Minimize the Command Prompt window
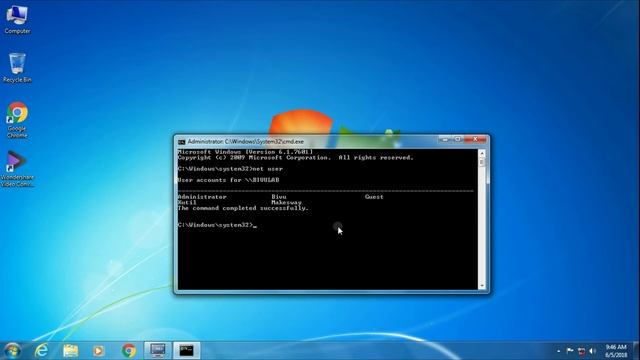This screenshot has width=640, height=360. pos(445,140)
